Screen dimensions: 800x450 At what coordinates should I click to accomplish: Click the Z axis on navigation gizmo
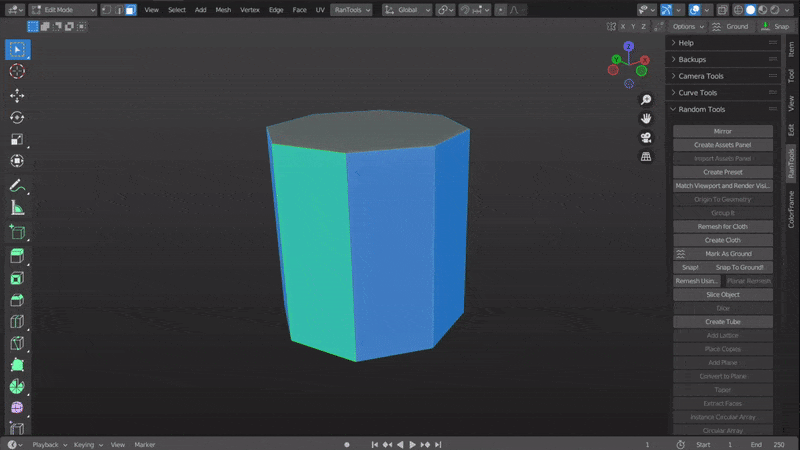click(x=629, y=46)
